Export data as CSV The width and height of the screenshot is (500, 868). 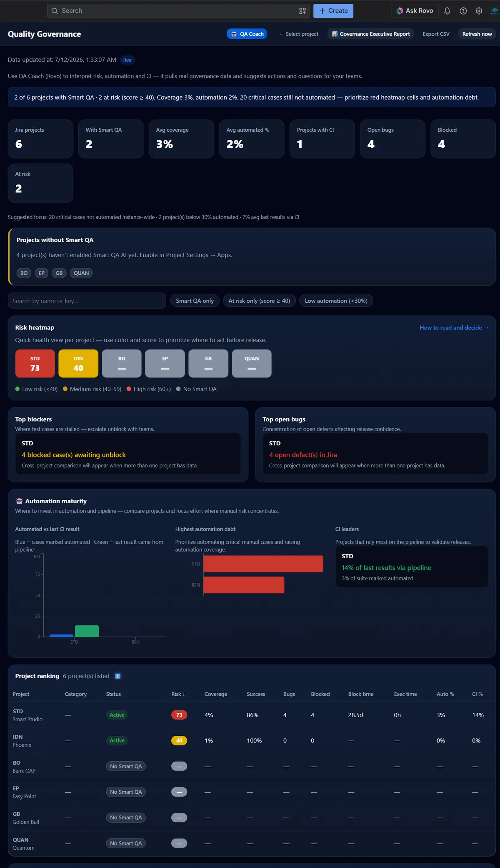click(436, 34)
